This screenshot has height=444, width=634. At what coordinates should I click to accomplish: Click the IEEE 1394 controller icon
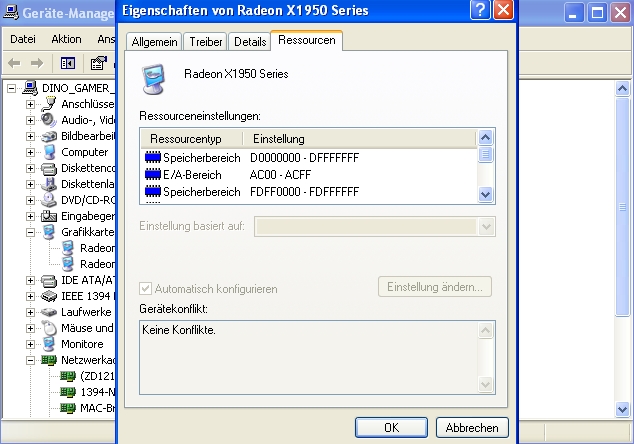click(49, 296)
